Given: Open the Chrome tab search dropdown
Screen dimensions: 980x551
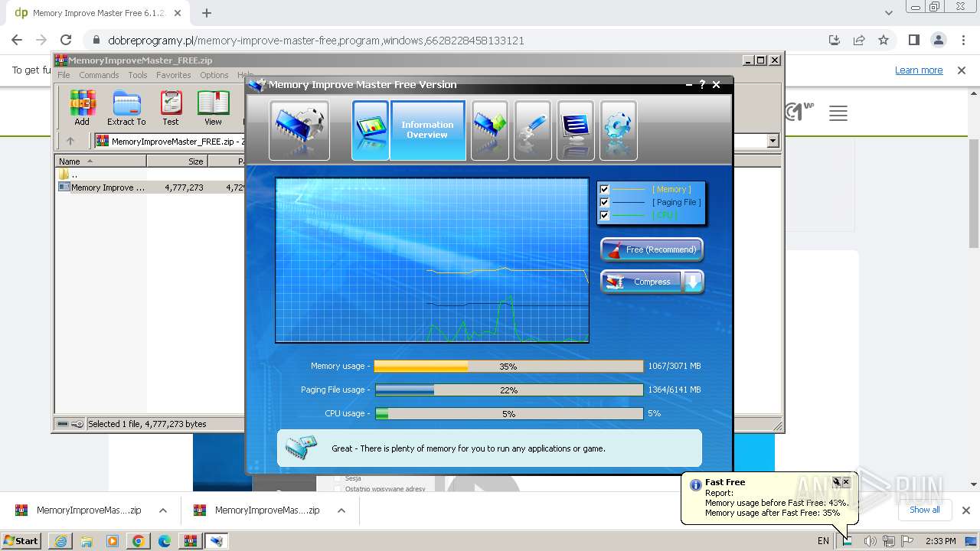Looking at the screenshot, I should coord(889,13).
